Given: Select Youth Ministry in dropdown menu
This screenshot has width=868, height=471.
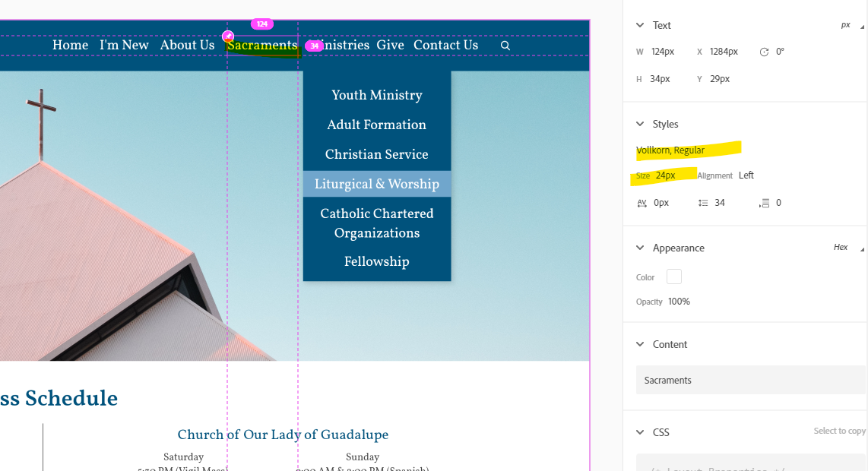Looking at the screenshot, I should tap(377, 95).
